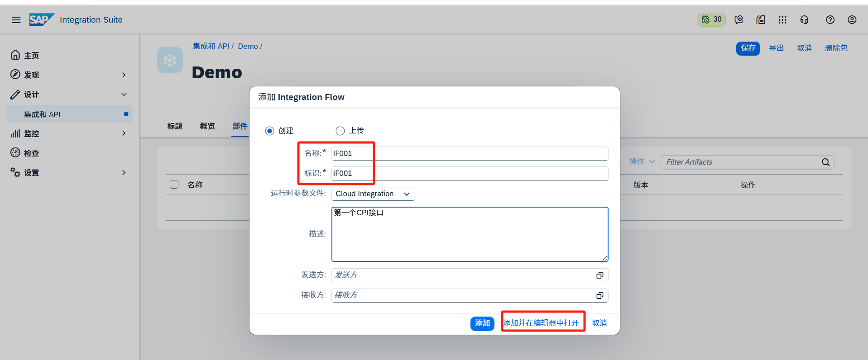Image resolution: width=868 pixels, height=360 pixels.
Task: Click the 导出 button
Action: click(x=777, y=48)
